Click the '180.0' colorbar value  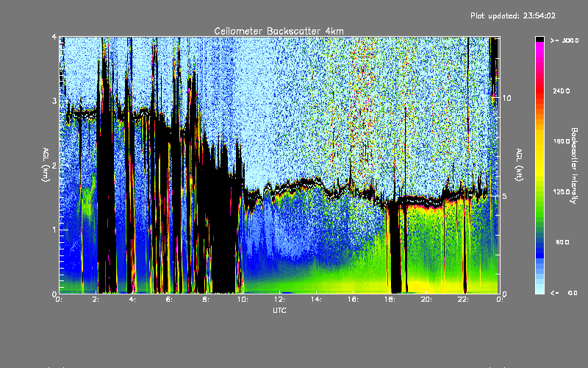(x=562, y=141)
